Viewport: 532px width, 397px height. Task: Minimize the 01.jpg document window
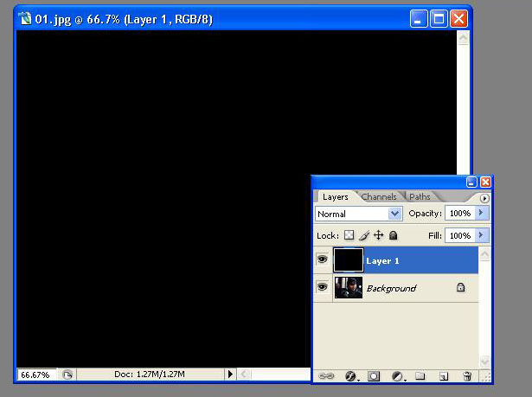pos(419,18)
